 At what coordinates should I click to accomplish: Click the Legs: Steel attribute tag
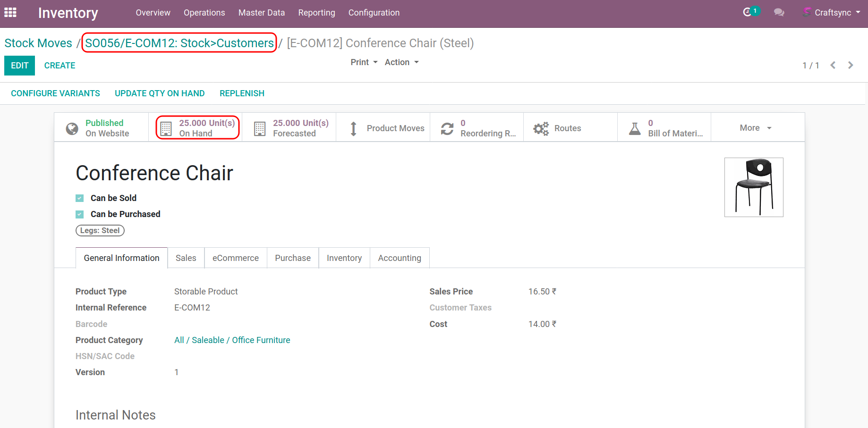click(100, 230)
